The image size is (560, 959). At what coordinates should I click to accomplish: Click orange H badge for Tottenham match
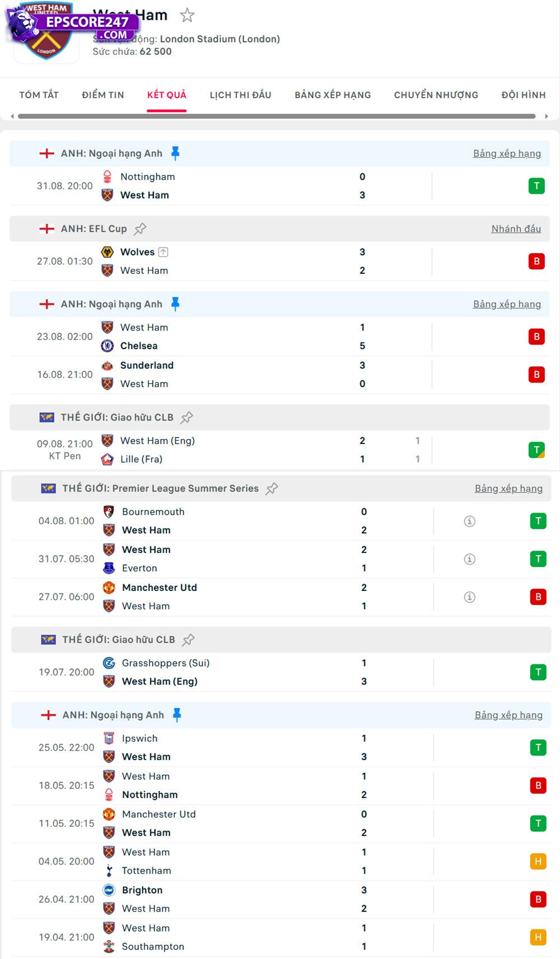538,862
